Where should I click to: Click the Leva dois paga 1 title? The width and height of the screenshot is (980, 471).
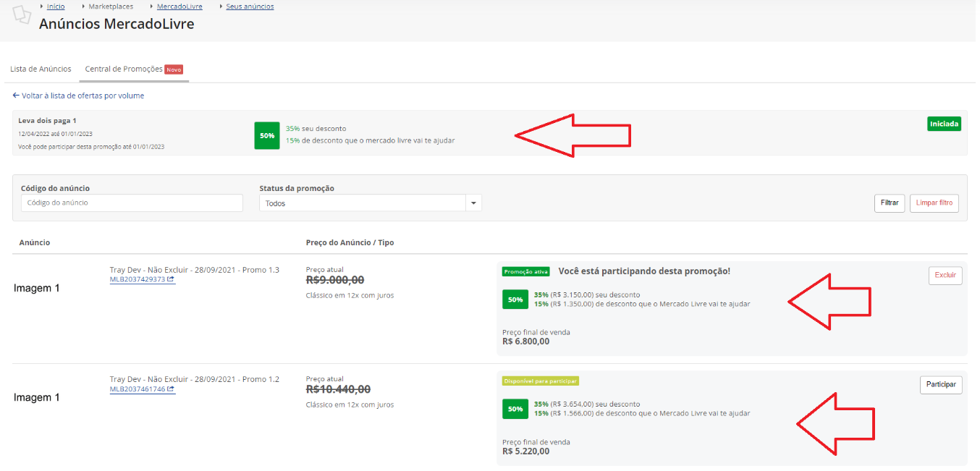coord(47,120)
